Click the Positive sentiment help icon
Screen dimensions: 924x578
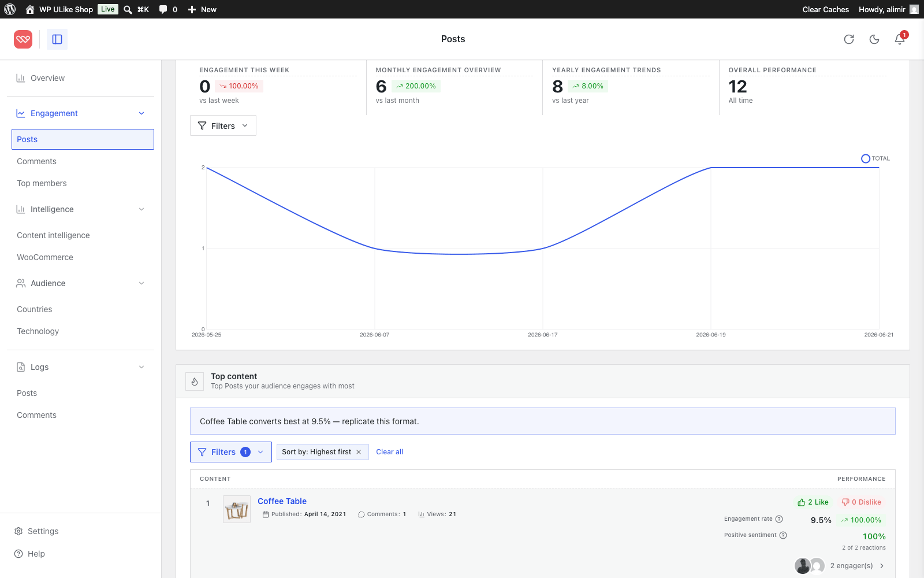pyautogui.click(x=783, y=535)
